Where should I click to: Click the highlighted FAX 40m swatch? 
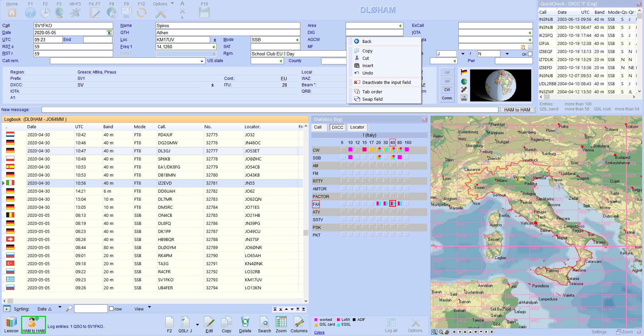pyautogui.click(x=393, y=203)
